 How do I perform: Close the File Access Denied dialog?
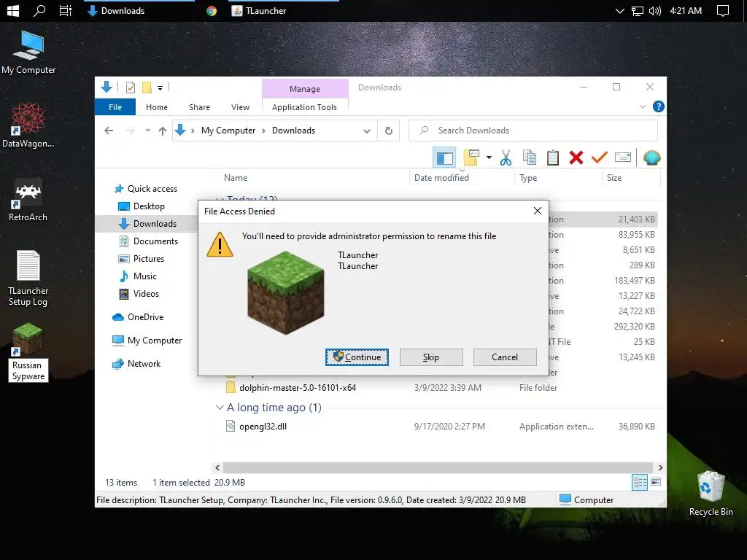click(x=538, y=211)
